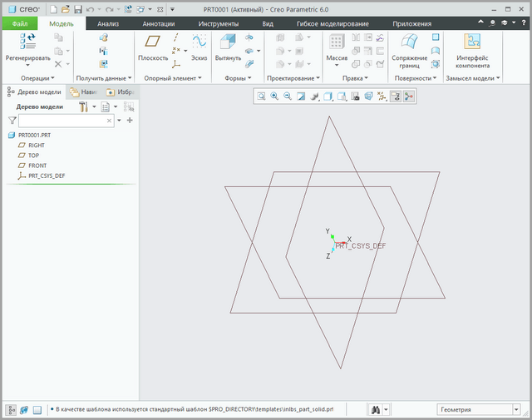Click Сопряжение границ surface tool
The image size is (532, 420).
409,48
